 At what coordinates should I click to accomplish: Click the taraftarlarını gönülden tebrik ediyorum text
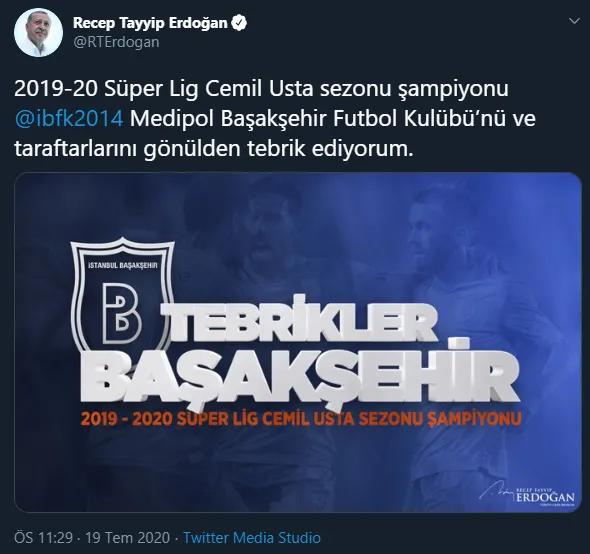(214, 149)
